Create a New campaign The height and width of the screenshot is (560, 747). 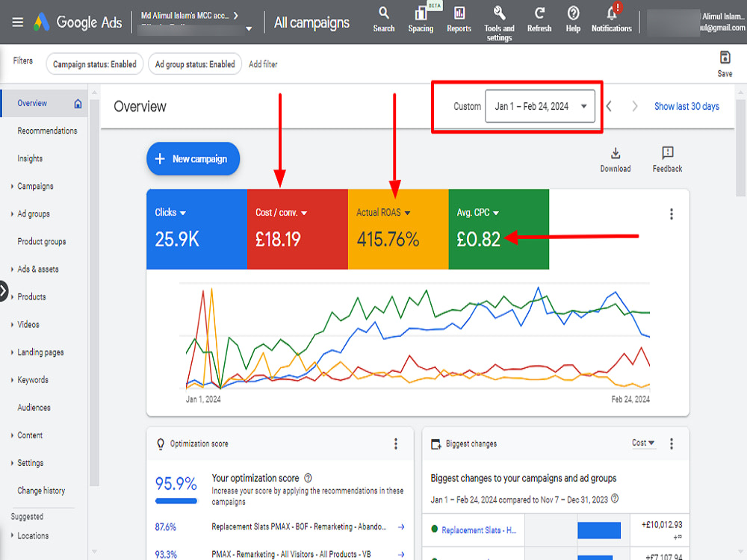pyautogui.click(x=193, y=158)
